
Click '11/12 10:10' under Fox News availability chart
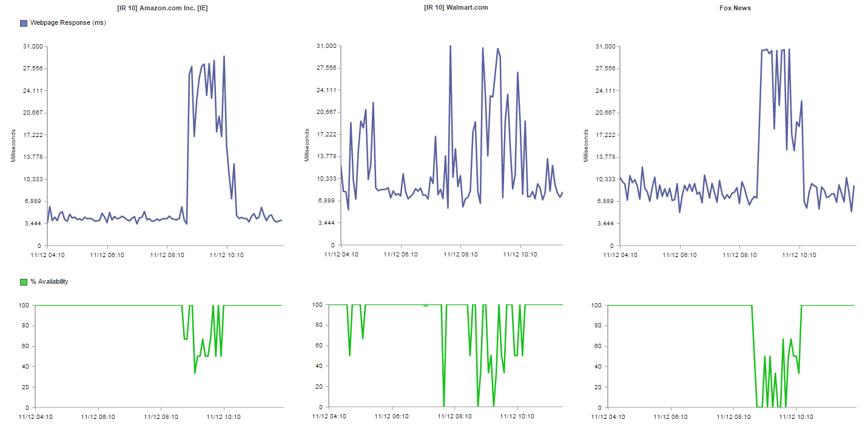[796, 417]
